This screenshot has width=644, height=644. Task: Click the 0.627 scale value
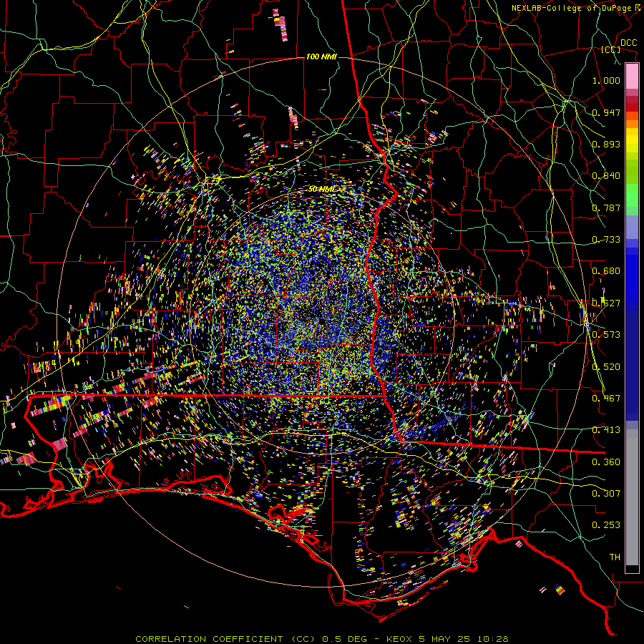(606, 303)
